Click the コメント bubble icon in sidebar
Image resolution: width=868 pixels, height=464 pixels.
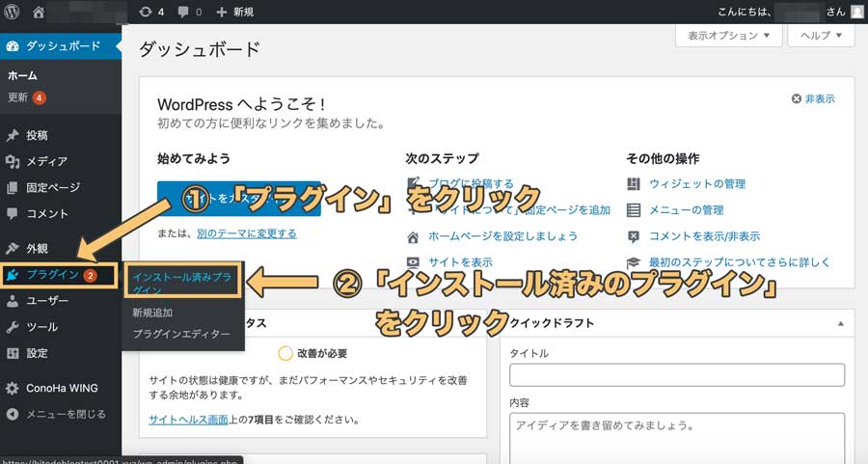(x=13, y=213)
